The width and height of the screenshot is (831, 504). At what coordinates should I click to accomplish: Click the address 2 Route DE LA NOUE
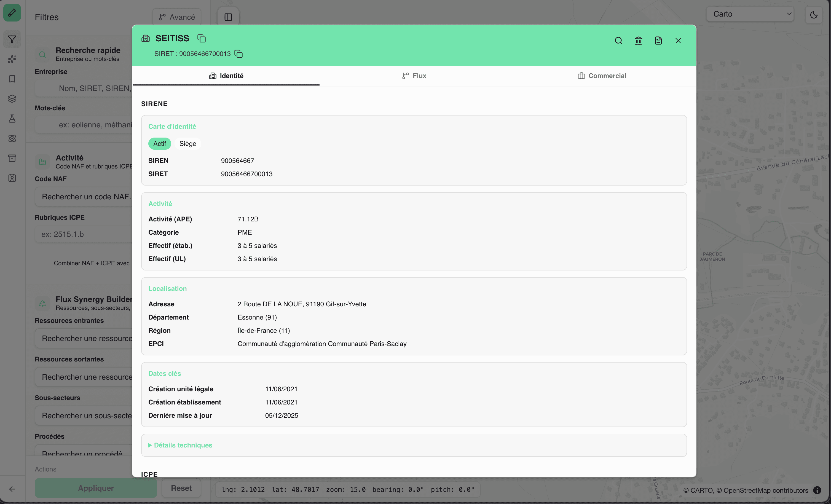[x=302, y=304]
